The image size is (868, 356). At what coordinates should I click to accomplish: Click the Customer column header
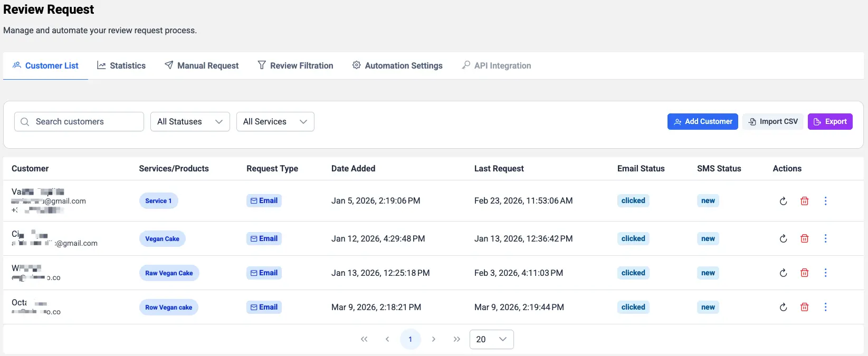pos(30,169)
